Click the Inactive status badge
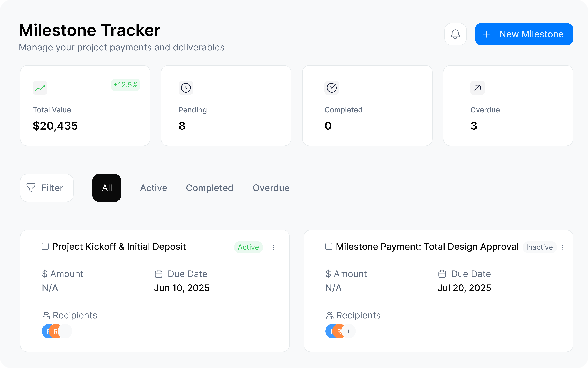 coord(539,247)
